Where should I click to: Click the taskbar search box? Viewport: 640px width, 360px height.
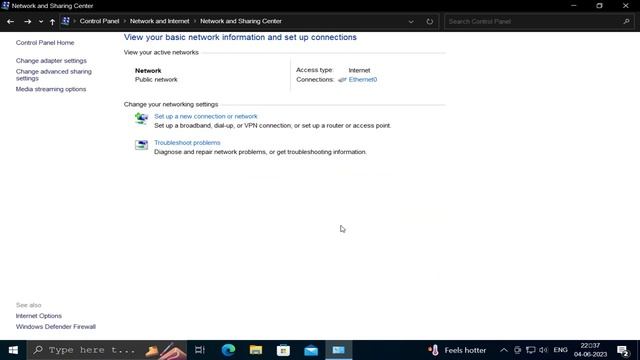(x=107, y=350)
